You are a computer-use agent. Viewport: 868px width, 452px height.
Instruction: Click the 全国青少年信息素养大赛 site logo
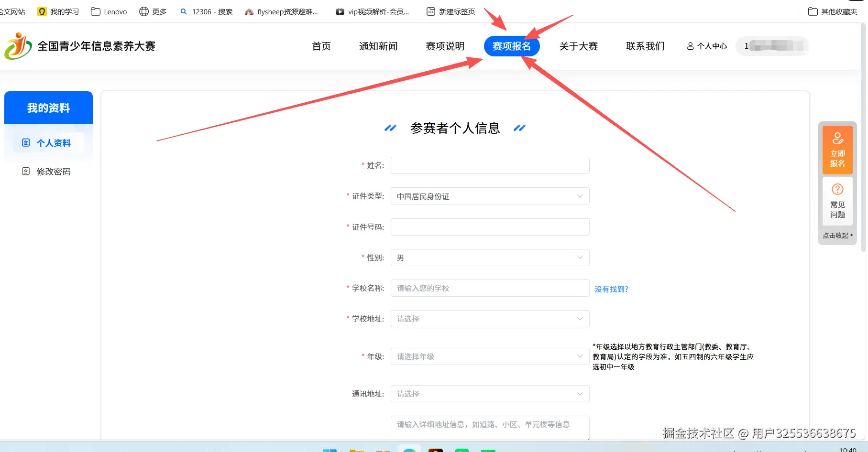coord(80,46)
